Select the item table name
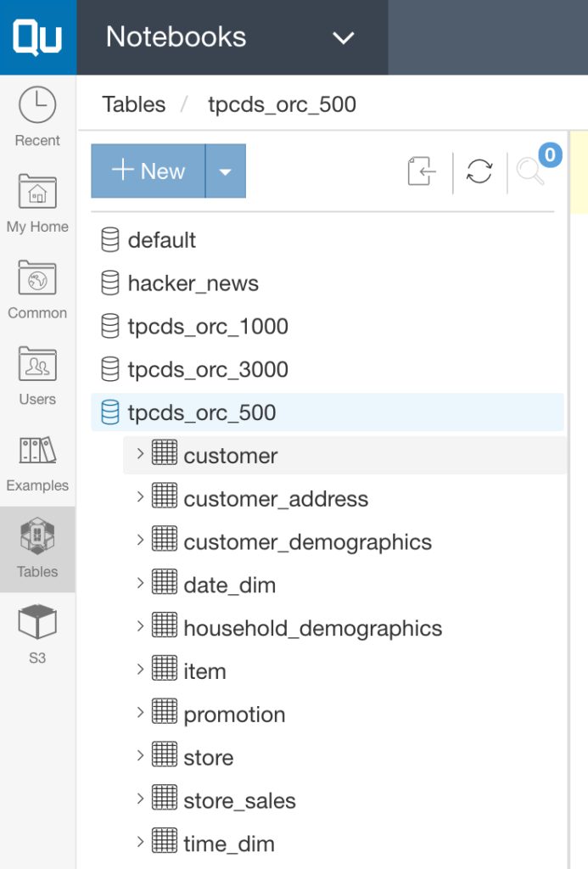 [x=205, y=672]
